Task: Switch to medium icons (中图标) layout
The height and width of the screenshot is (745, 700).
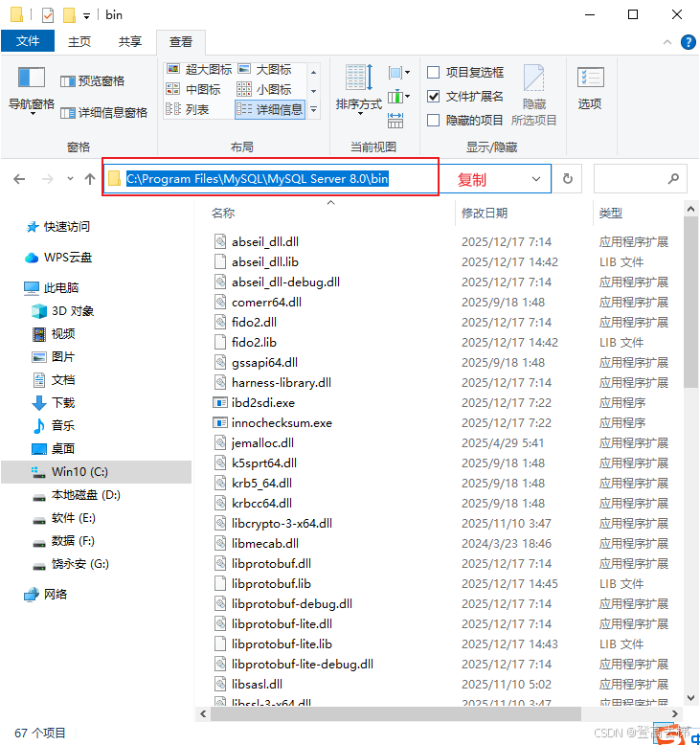Action: (x=192, y=89)
